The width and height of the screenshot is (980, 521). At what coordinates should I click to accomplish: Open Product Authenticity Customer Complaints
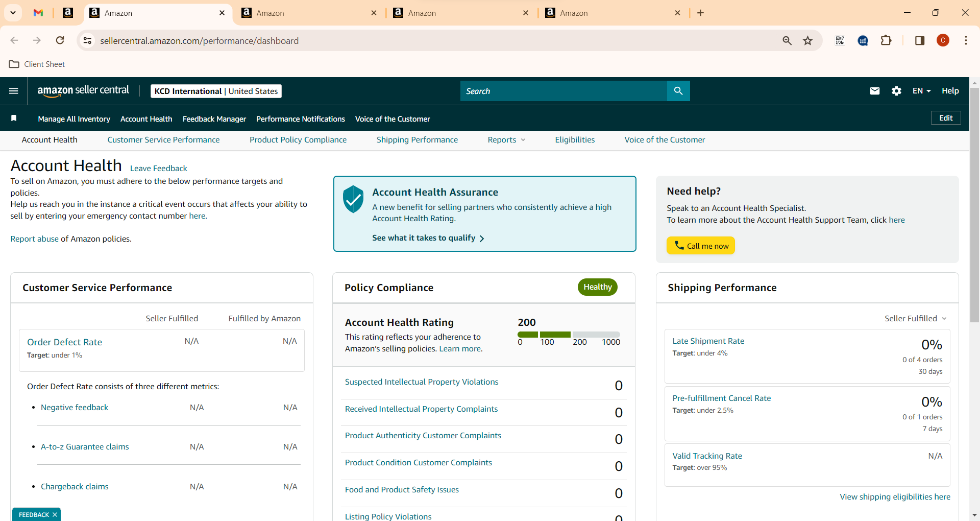[423, 435]
